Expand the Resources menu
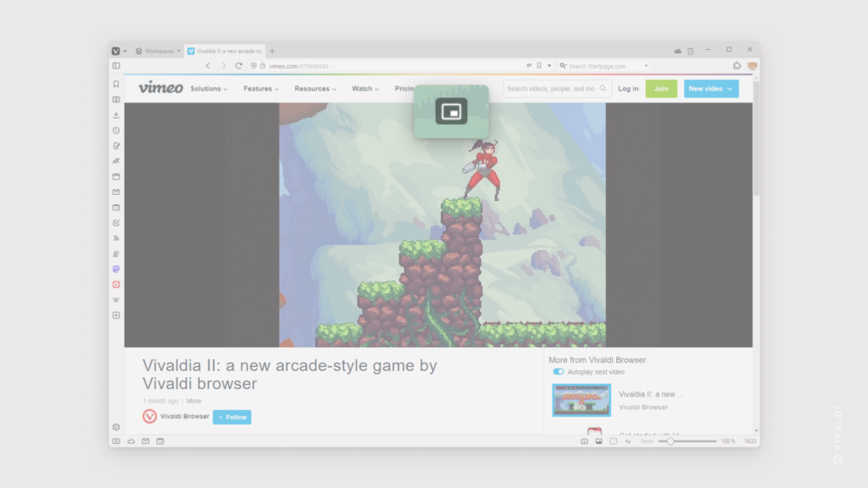 (315, 88)
